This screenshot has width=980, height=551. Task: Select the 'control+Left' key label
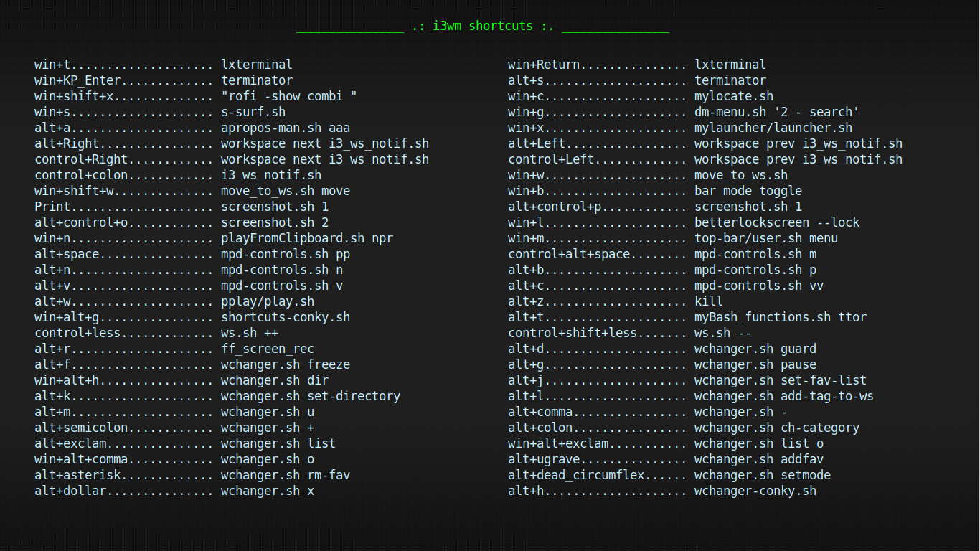coord(551,159)
